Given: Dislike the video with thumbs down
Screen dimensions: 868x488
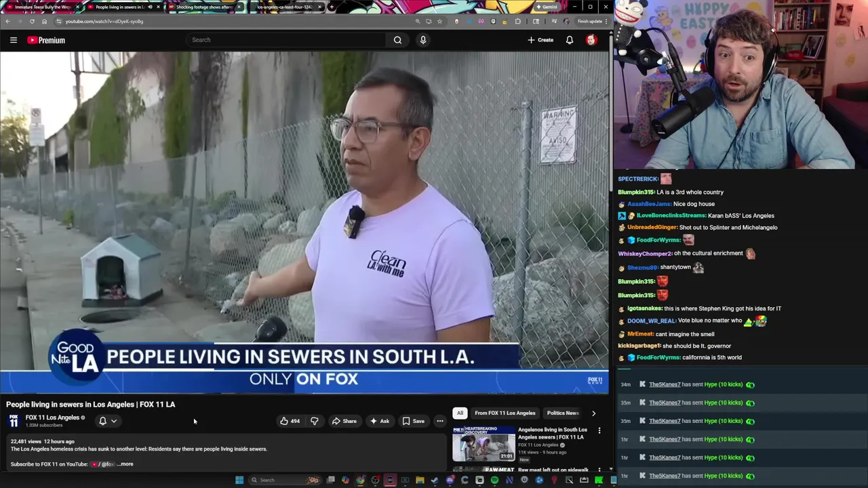Looking at the screenshot, I should click(x=314, y=421).
